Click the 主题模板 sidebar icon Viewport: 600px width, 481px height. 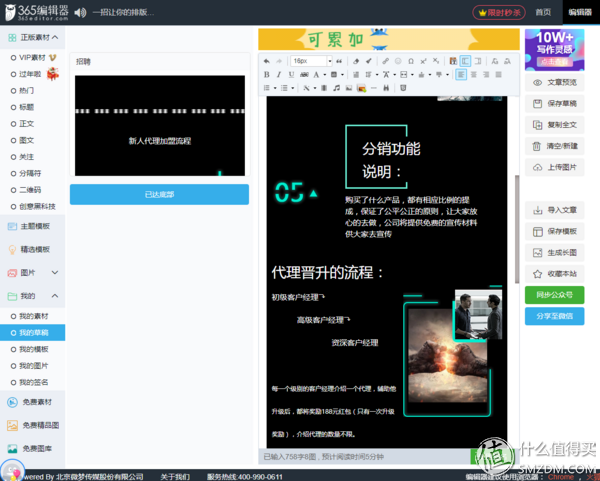pos(12,226)
